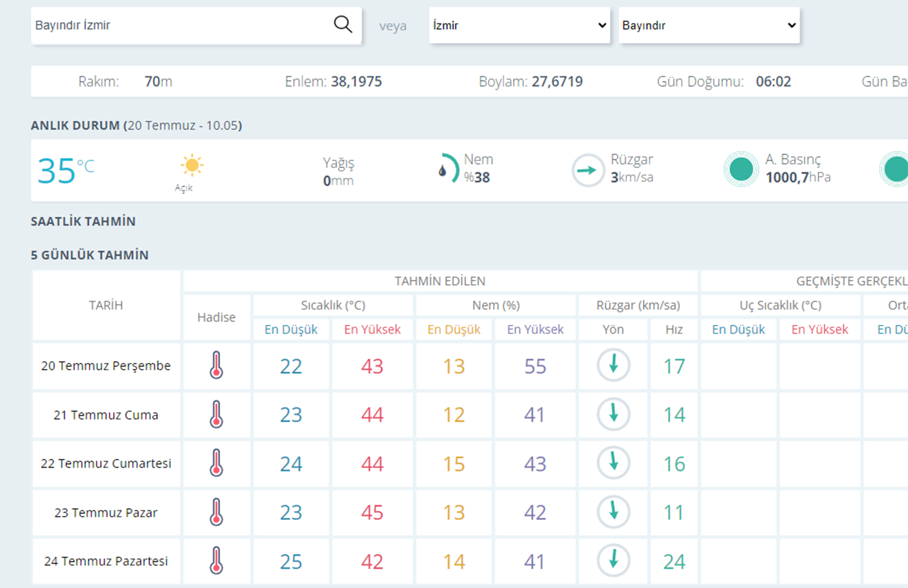
Task: Click the pressure value 1000,7hPa
Action: pyautogui.click(x=798, y=177)
